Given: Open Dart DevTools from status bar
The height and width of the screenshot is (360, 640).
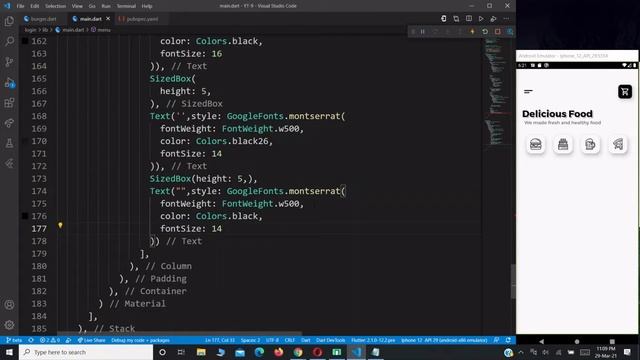Looking at the screenshot, I should point(331,340).
